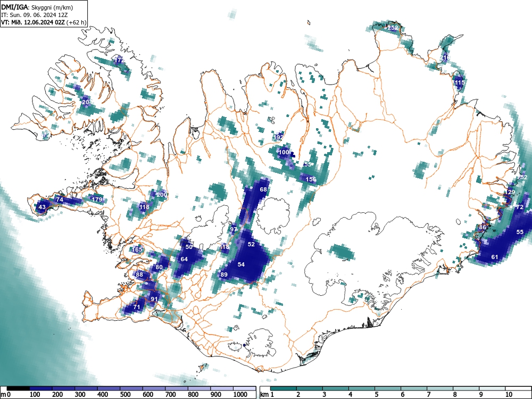Click the 'km 1' start of the kilometer legend
This screenshot has height=399, width=532.
coord(268,395)
